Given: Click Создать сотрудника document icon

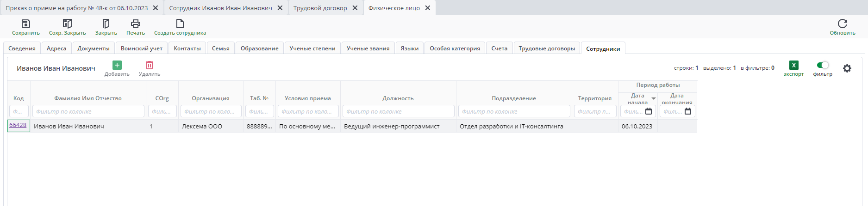Looking at the screenshot, I should point(180,24).
